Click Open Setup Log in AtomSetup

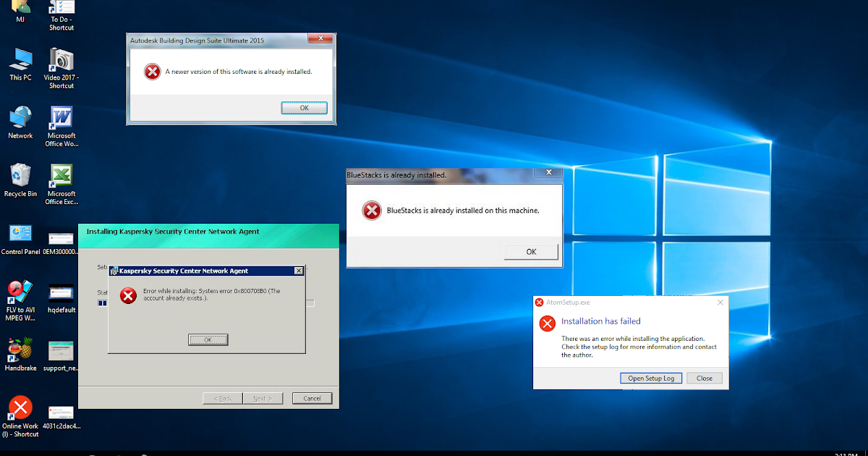(x=651, y=378)
